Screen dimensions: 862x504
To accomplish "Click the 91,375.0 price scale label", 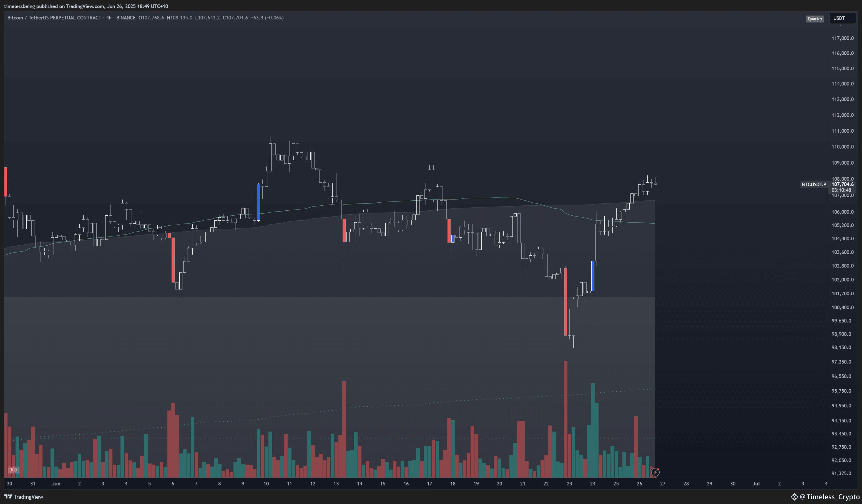I will 841,473.
